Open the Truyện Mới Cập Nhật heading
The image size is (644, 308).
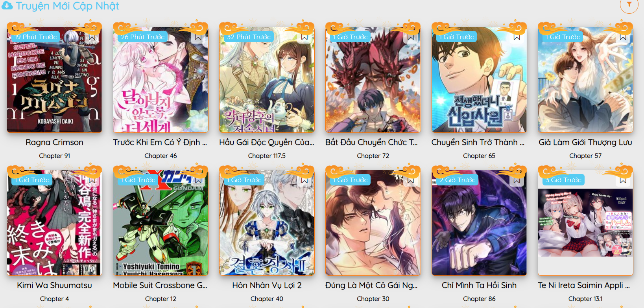(x=67, y=6)
